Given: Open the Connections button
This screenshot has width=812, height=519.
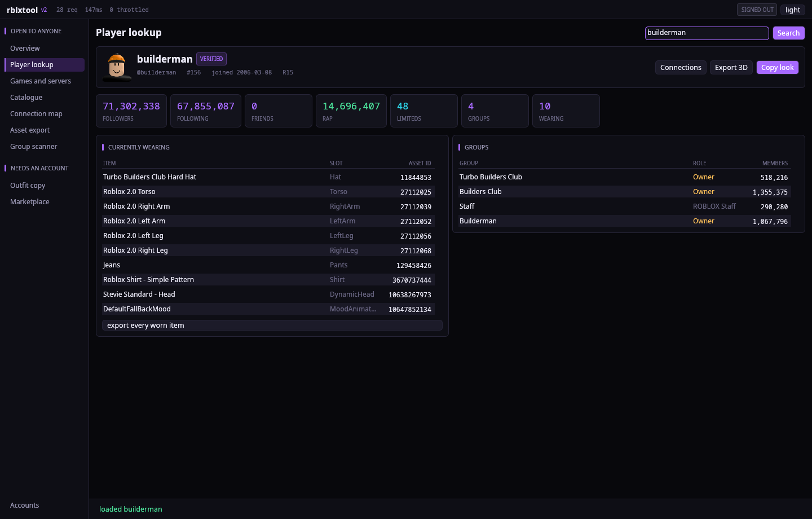Looking at the screenshot, I should click(681, 68).
